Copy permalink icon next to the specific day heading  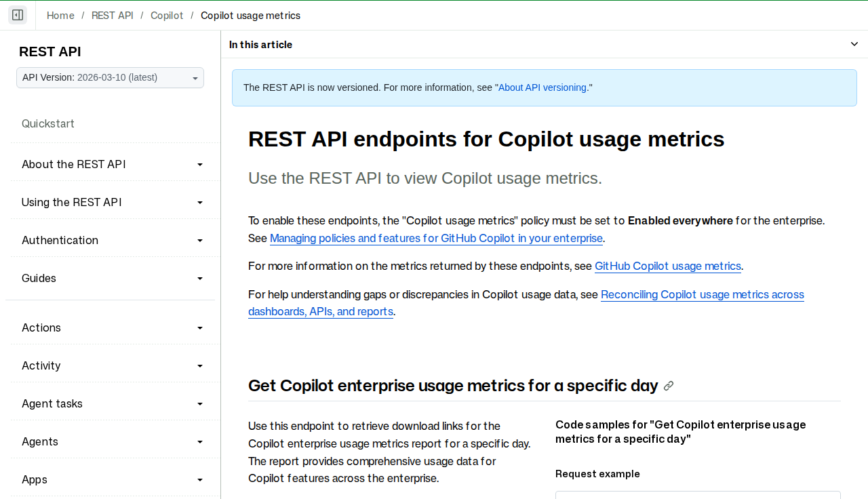click(x=669, y=386)
